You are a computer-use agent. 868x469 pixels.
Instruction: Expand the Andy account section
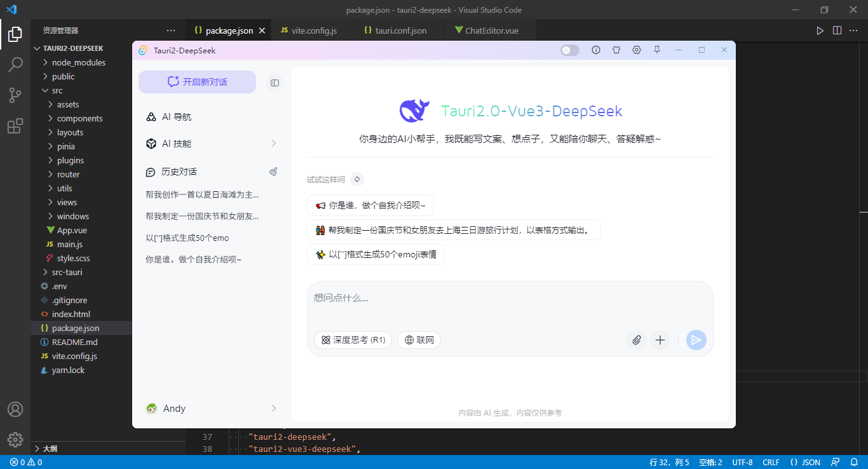(x=273, y=409)
